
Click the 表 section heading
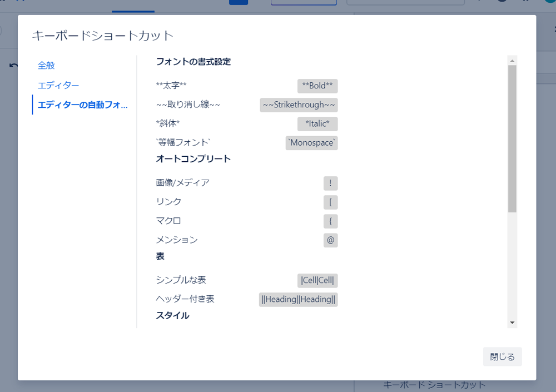click(x=160, y=256)
